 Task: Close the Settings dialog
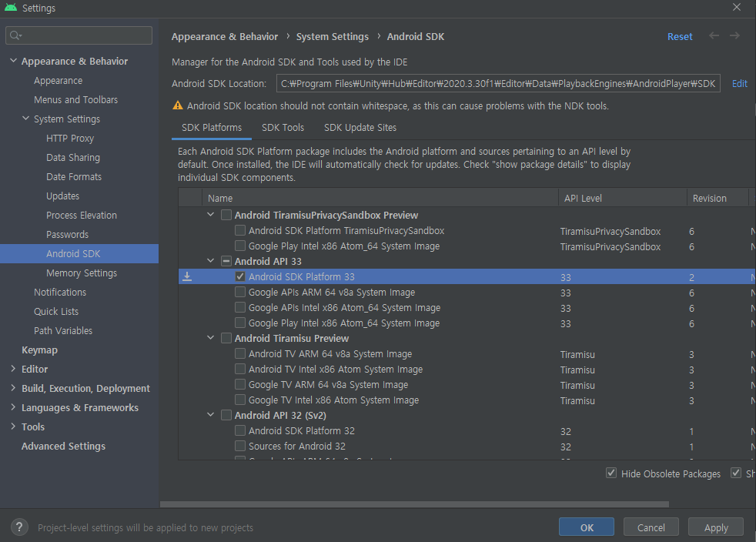[x=736, y=7]
